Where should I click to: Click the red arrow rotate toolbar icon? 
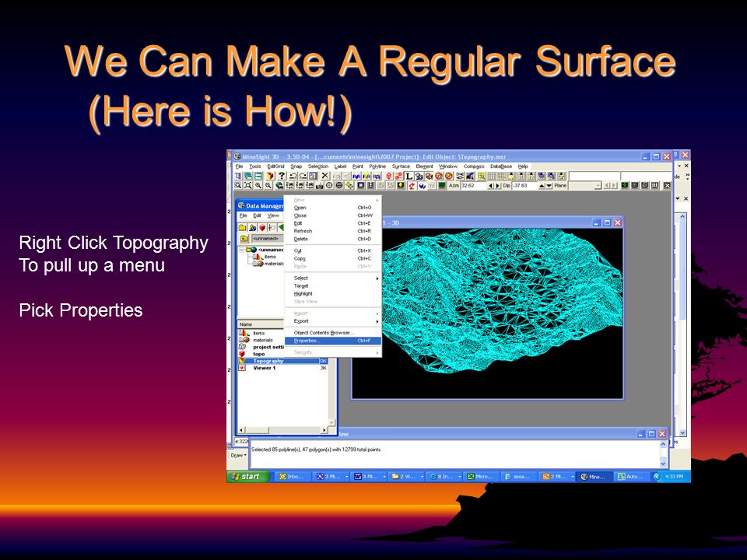412,185
